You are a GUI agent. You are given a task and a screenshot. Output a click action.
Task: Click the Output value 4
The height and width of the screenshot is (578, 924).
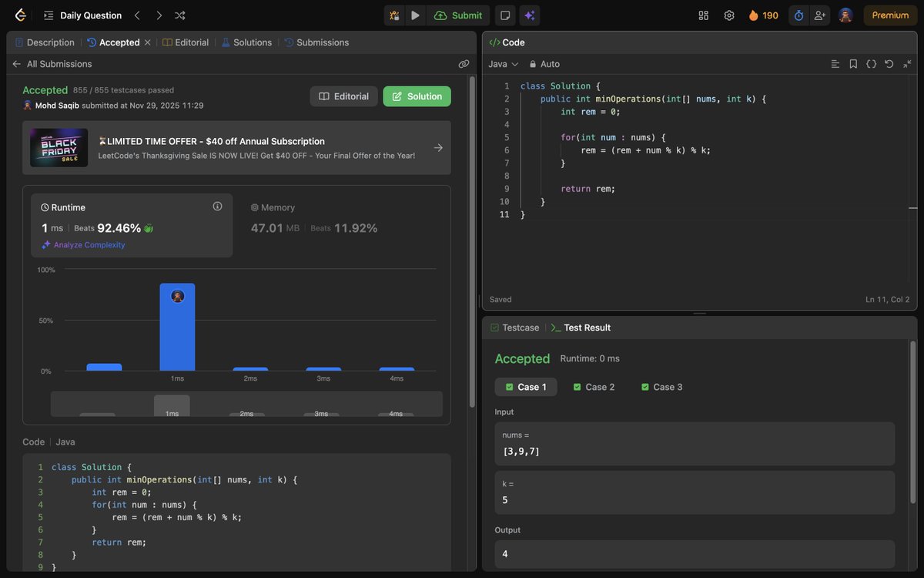[505, 554]
